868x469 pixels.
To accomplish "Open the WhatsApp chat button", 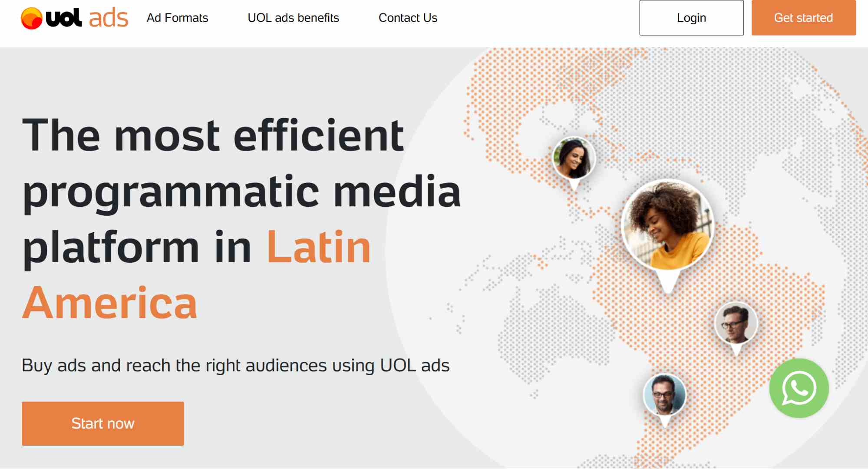I will (799, 388).
